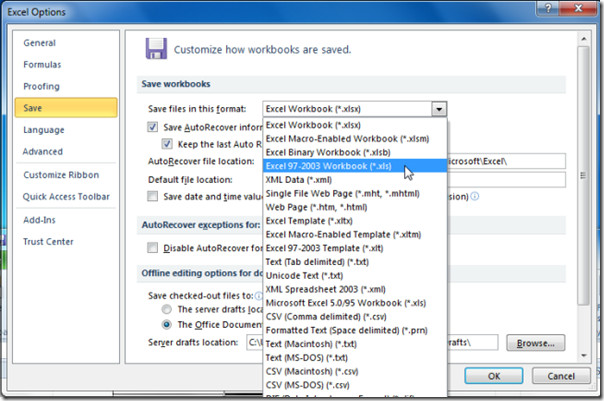Click the dialog Help question mark

click(x=548, y=8)
